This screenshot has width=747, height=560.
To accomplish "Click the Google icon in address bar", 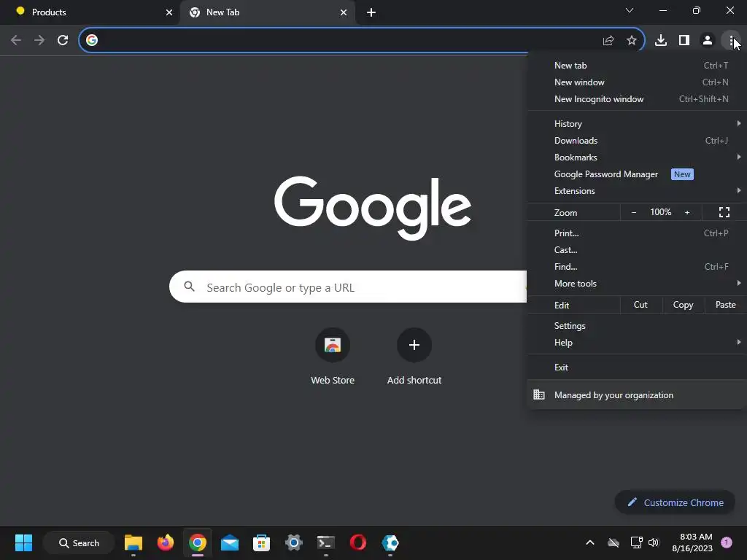I will [92, 40].
